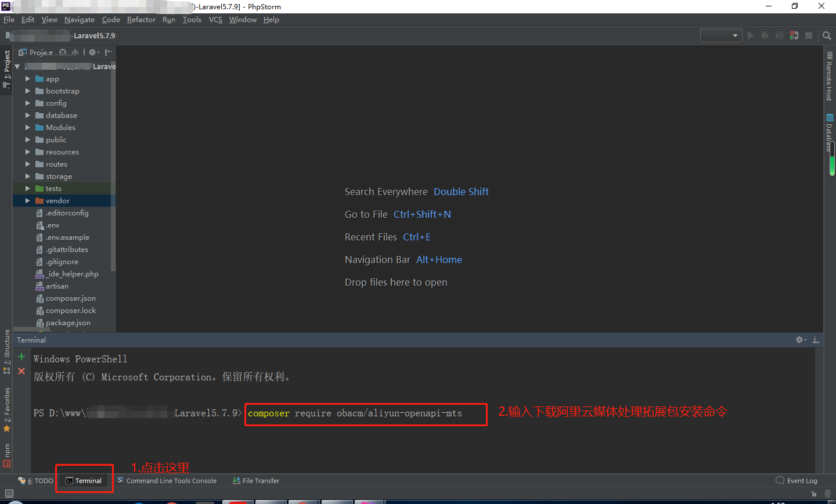Image resolution: width=836 pixels, height=504 pixels.
Task: Select the routes folder
Action: click(56, 164)
